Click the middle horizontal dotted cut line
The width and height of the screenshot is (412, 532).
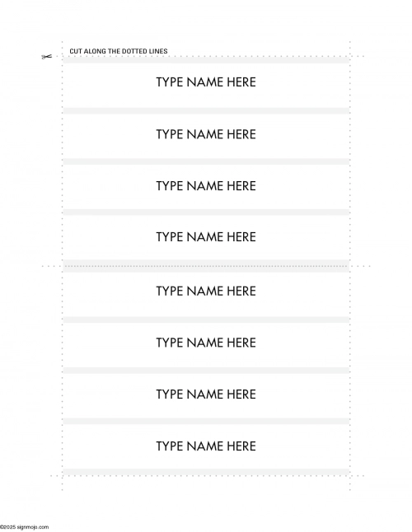pyautogui.click(x=206, y=266)
